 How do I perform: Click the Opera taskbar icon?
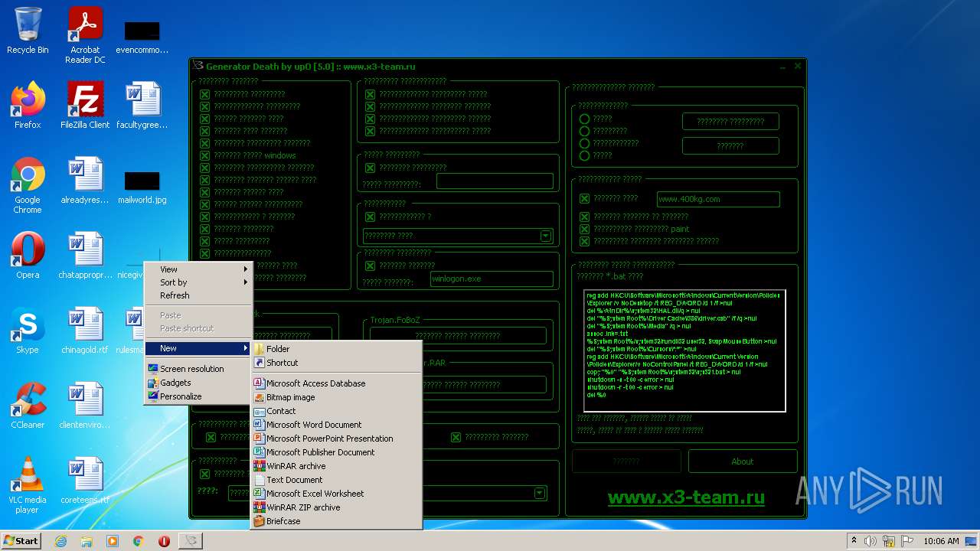coord(164,540)
